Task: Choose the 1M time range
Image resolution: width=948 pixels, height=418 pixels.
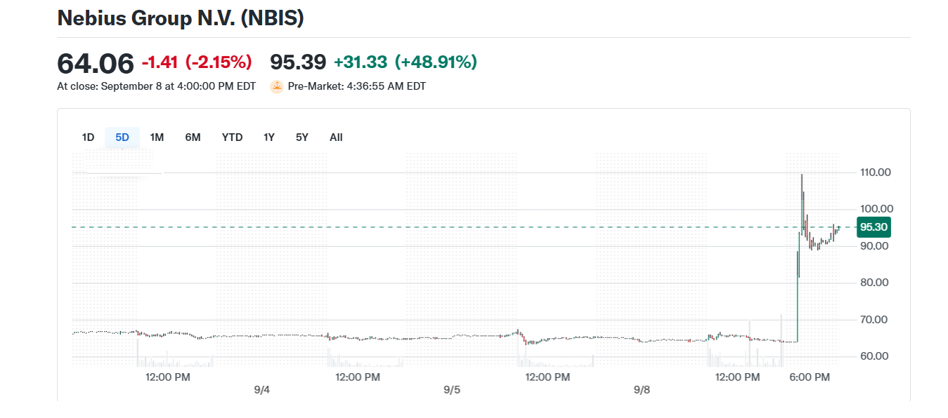Action: [x=157, y=137]
